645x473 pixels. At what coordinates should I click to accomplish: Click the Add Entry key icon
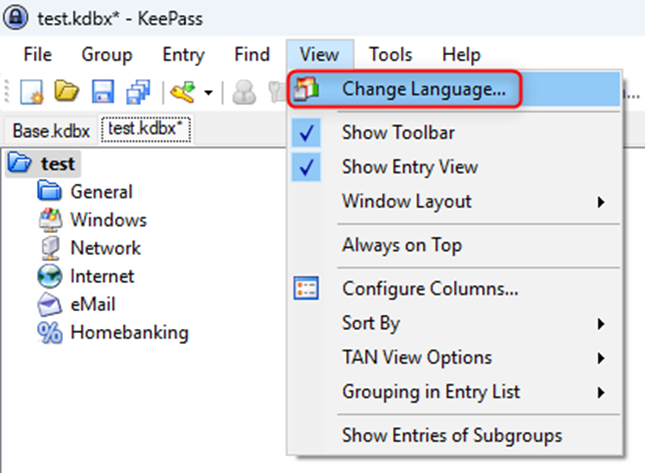point(182,91)
